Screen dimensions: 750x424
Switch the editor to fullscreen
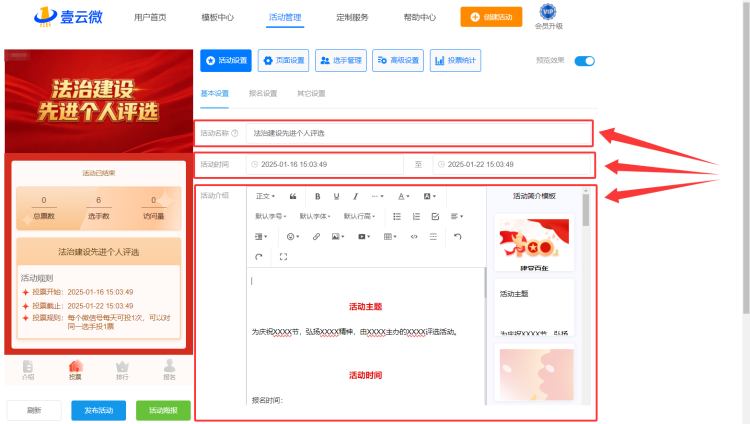click(x=283, y=257)
